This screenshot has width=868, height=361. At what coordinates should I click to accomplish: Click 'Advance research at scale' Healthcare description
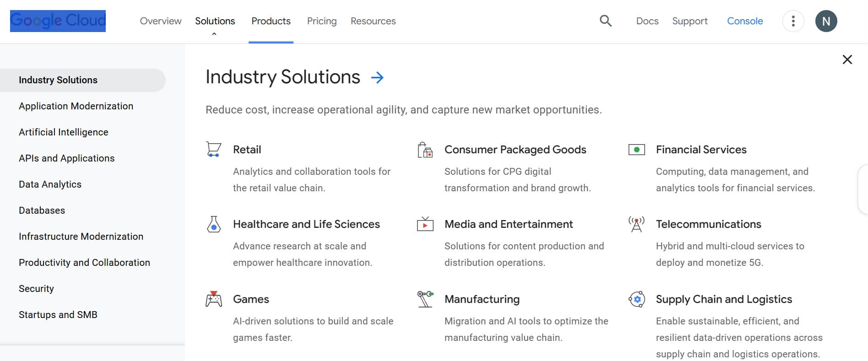[303, 254]
